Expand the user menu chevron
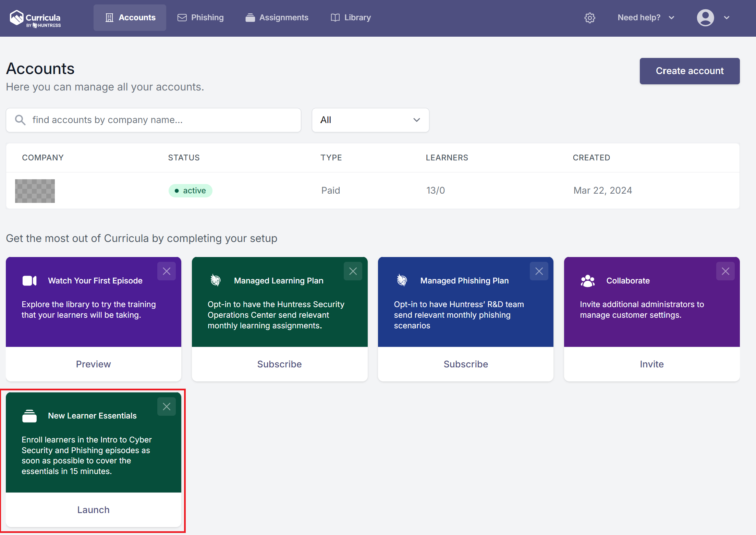This screenshot has height=535, width=756. tap(727, 18)
